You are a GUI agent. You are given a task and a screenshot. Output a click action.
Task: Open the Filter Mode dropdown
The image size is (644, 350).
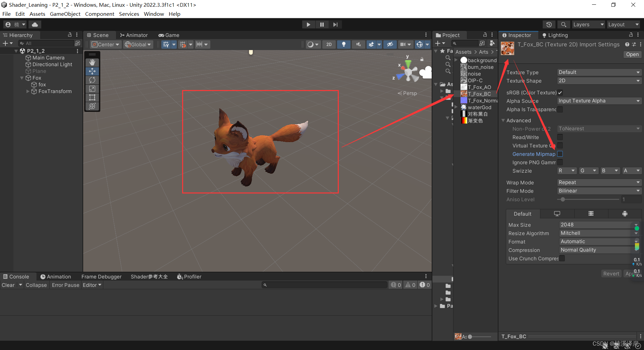coord(599,191)
